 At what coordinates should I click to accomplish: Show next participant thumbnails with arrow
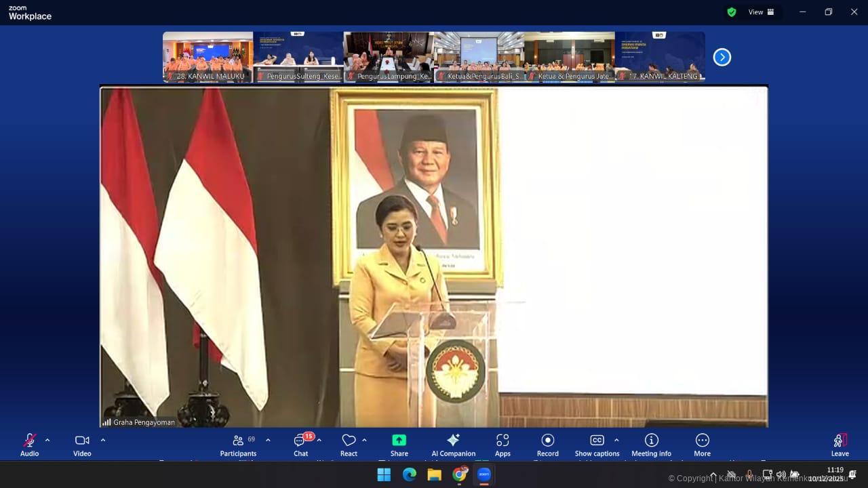722,58
